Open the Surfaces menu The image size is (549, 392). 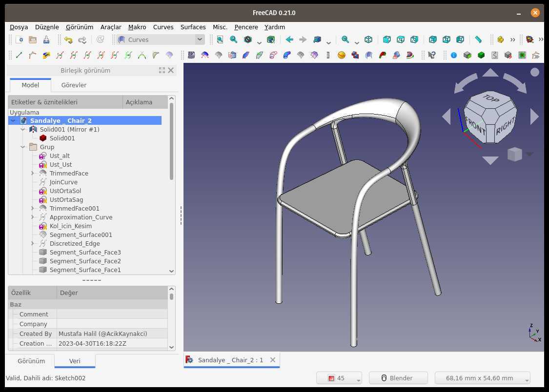pyautogui.click(x=193, y=27)
